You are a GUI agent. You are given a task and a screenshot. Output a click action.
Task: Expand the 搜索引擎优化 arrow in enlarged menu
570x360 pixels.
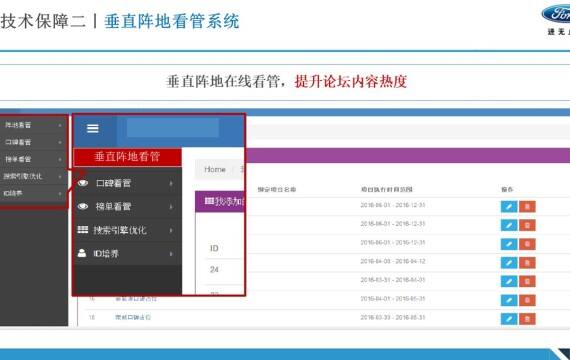tap(171, 230)
